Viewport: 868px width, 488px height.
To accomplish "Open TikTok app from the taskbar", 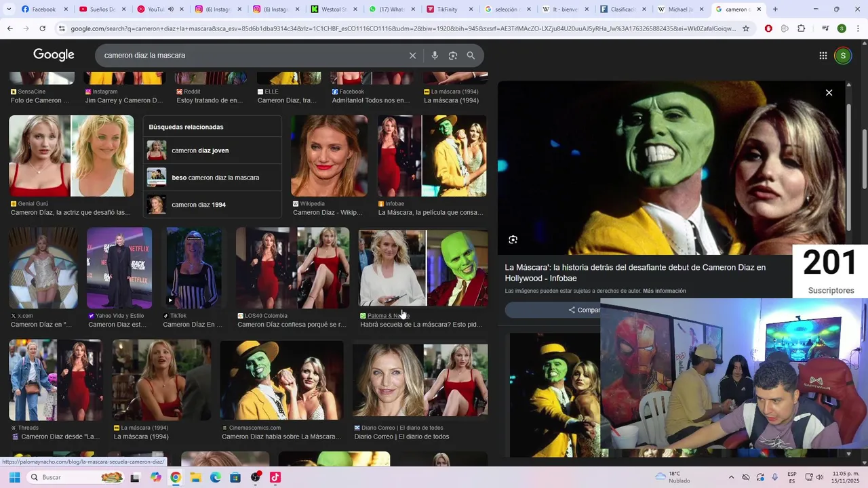I will 275,477.
